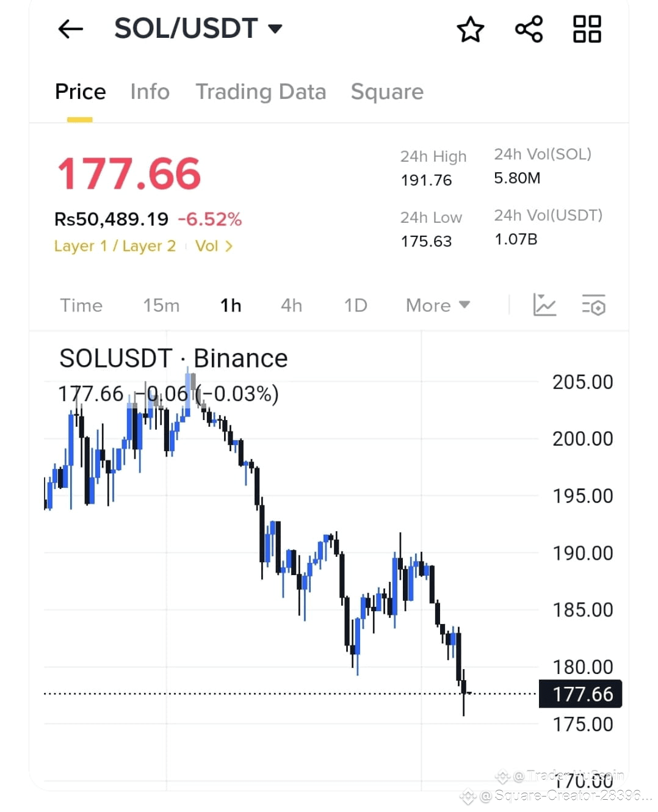Open the four-square grid menu icon
The height and width of the screenshot is (812, 658).
click(x=587, y=29)
